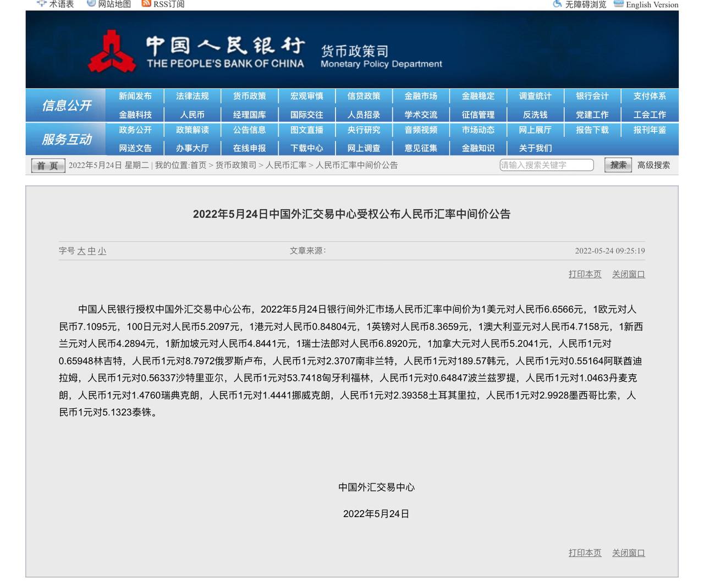Click 人民币汇率中间价公告 in the breadcrumb
704x588 pixels.
[356, 165]
